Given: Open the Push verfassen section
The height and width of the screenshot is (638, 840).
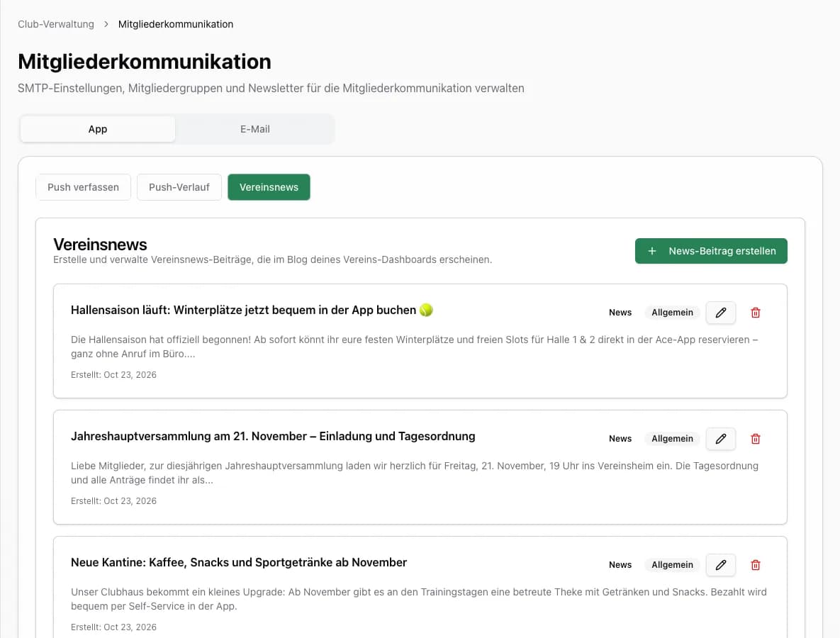Looking at the screenshot, I should [x=83, y=187].
